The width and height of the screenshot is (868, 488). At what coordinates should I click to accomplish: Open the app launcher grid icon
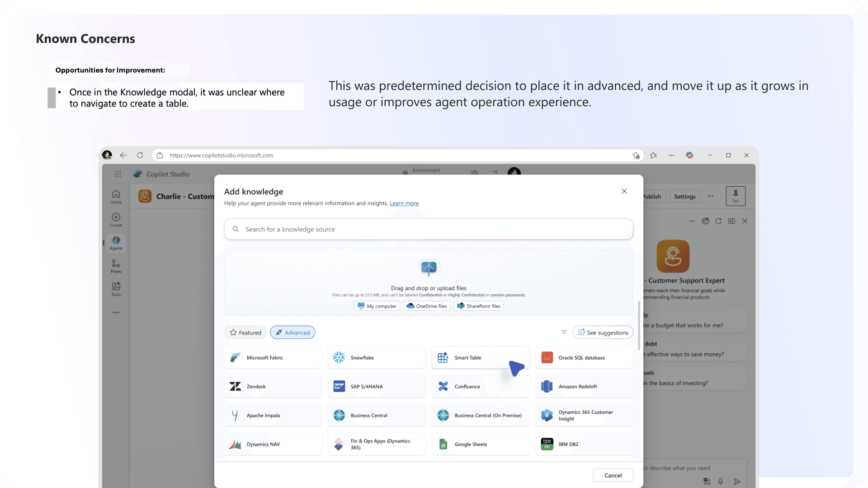coord(118,174)
